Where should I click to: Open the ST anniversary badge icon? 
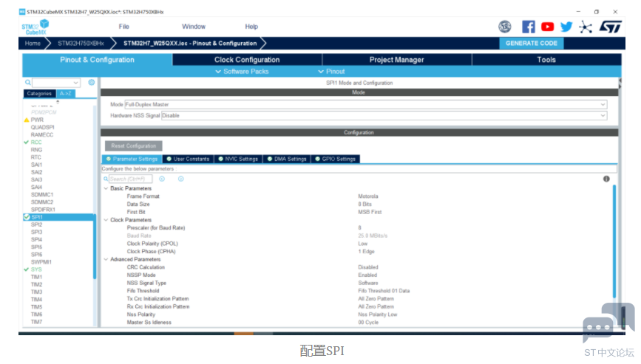(x=505, y=27)
